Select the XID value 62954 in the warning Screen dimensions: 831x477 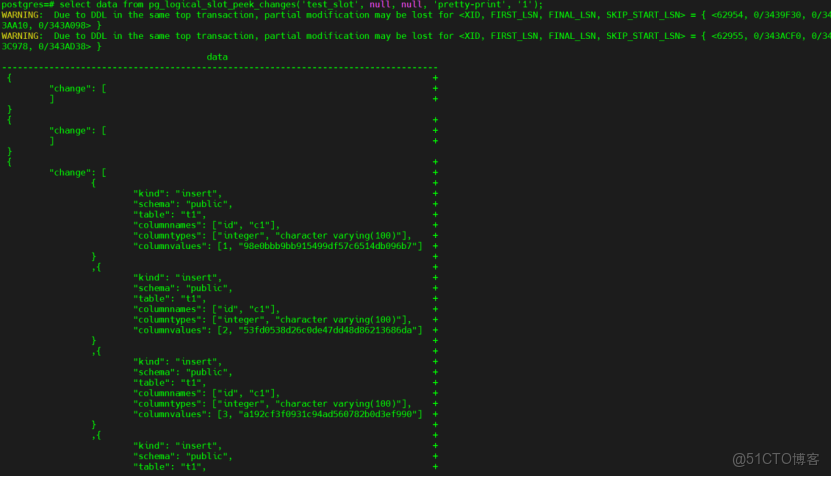[730, 15]
